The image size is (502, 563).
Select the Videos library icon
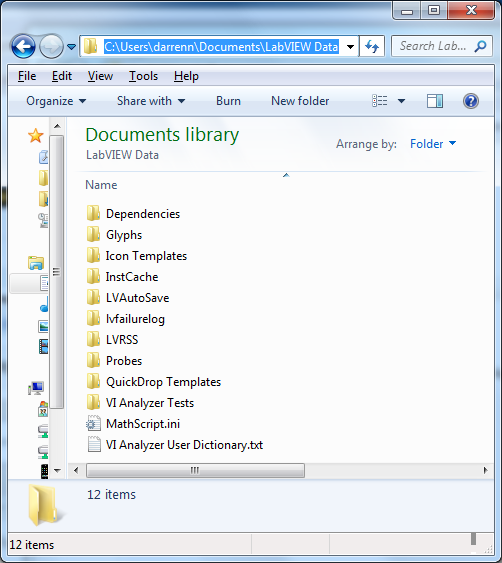[x=43, y=346]
